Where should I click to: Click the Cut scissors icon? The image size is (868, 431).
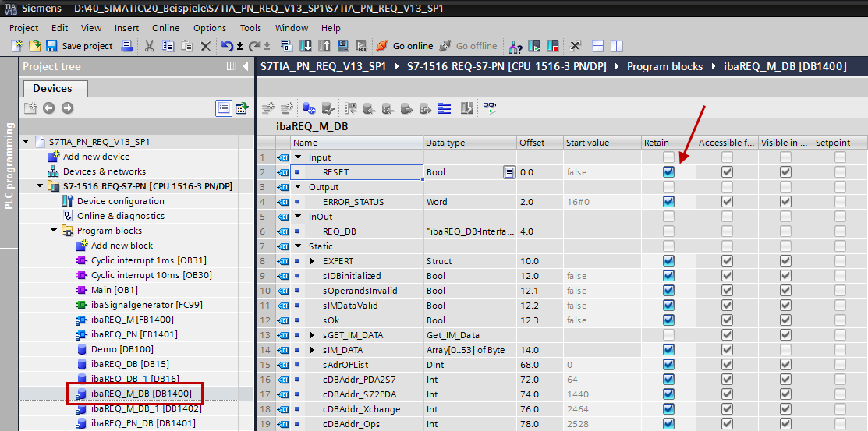149,46
